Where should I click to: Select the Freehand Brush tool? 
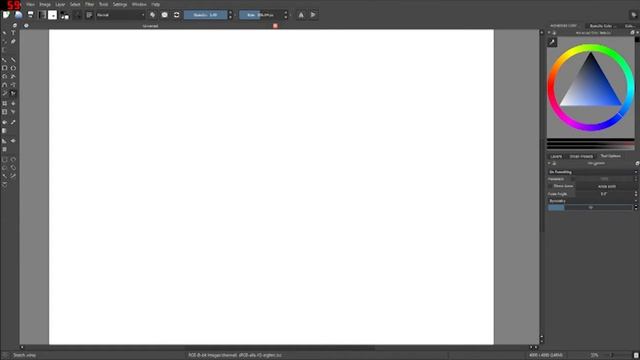point(4,60)
